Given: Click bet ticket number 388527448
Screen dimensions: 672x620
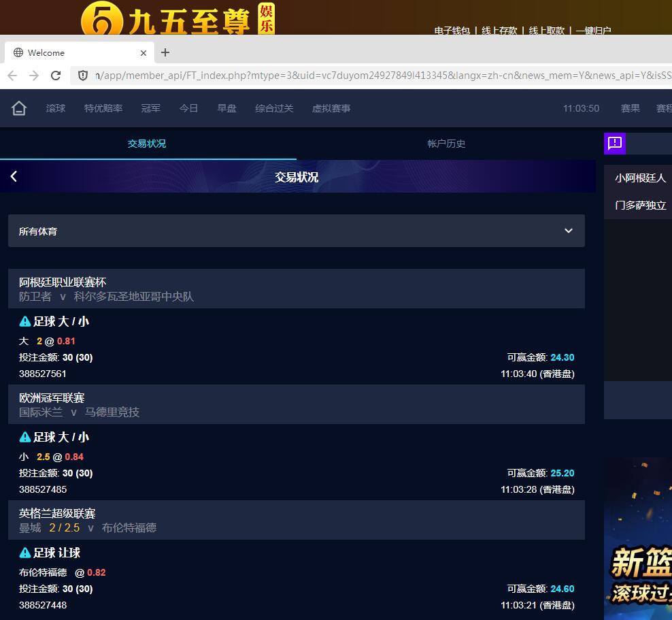Looking at the screenshot, I should pyautogui.click(x=43, y=606).
